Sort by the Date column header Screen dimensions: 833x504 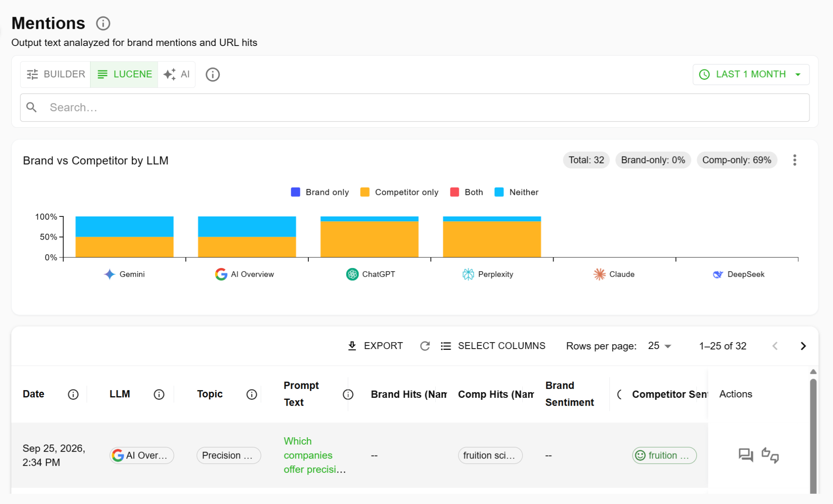33,394
